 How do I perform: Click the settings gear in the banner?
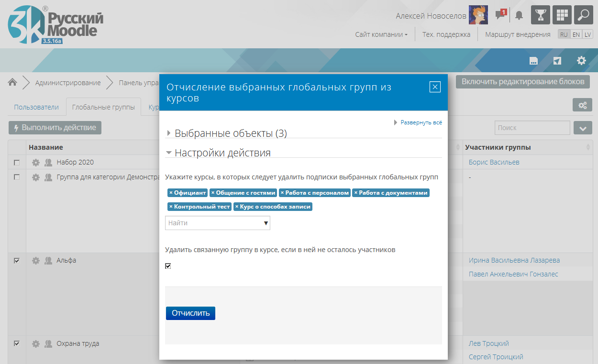pyautogui.click(x=581, y=61)
